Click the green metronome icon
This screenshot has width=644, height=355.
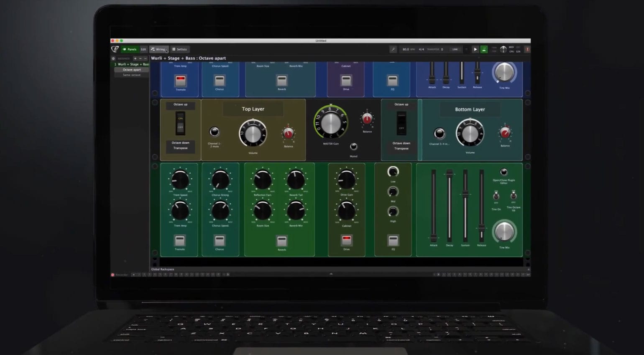click(484, 49)
